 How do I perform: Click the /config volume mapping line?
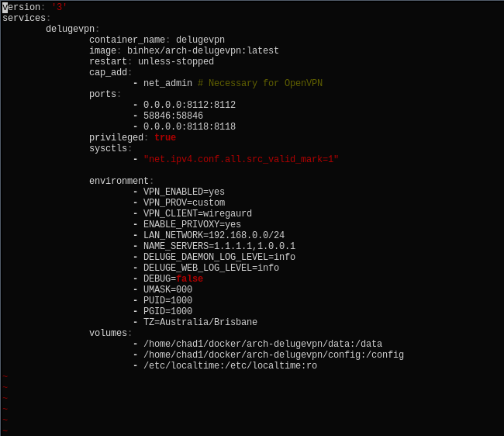click(x=274, y=355)
